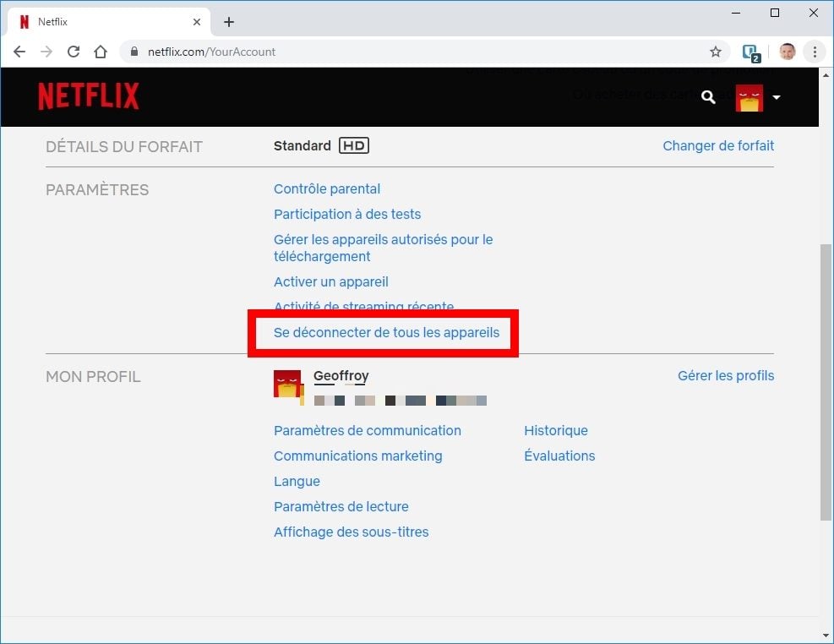Click the Netflix logo
The width and height of the screenshot is (834, 644).
click(x=88, y=96)
